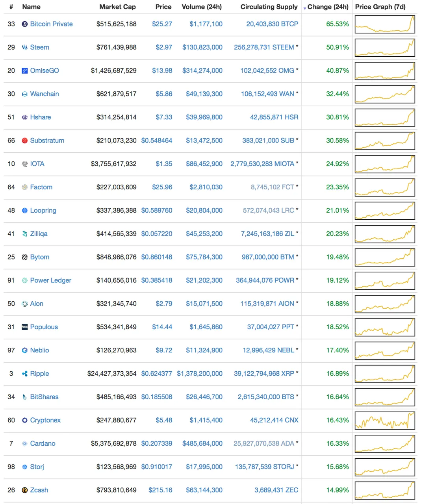Sort table by Market Cap header
Viewport: 421px width, 504px height.
coord(117,7)
